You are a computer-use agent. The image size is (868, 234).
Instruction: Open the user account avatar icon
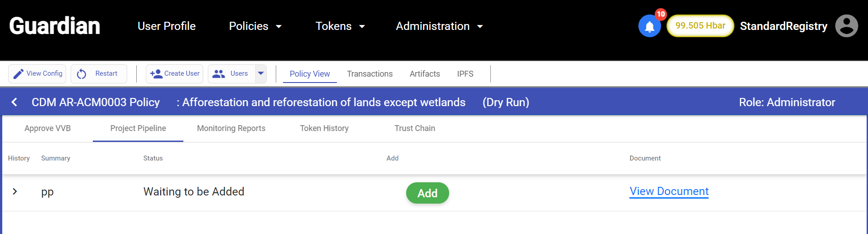846,26
